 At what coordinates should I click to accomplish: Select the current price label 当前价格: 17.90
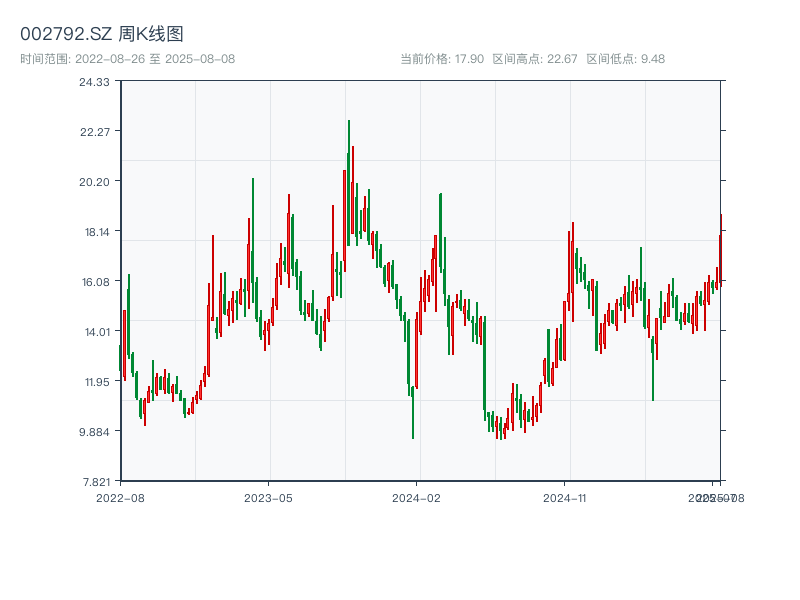point(442,59)
